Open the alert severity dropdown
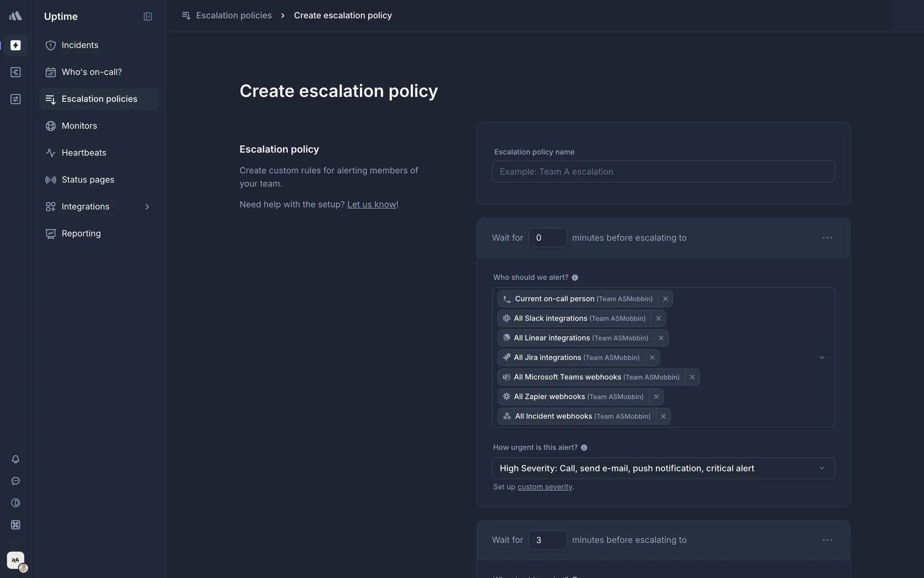924x578 pixels. click(x=663, y=468)
